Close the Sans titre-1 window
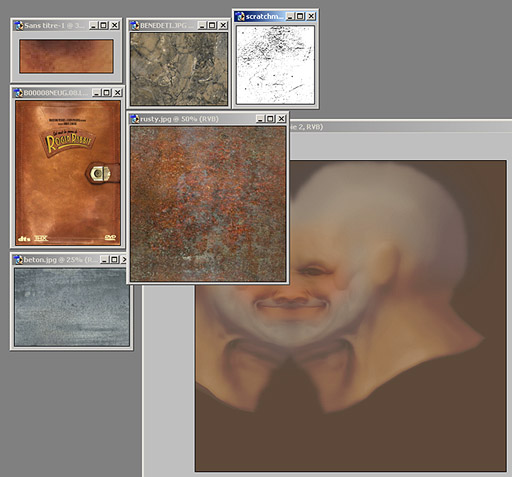This screenshot has width=512, height=477. click(114, 25)
